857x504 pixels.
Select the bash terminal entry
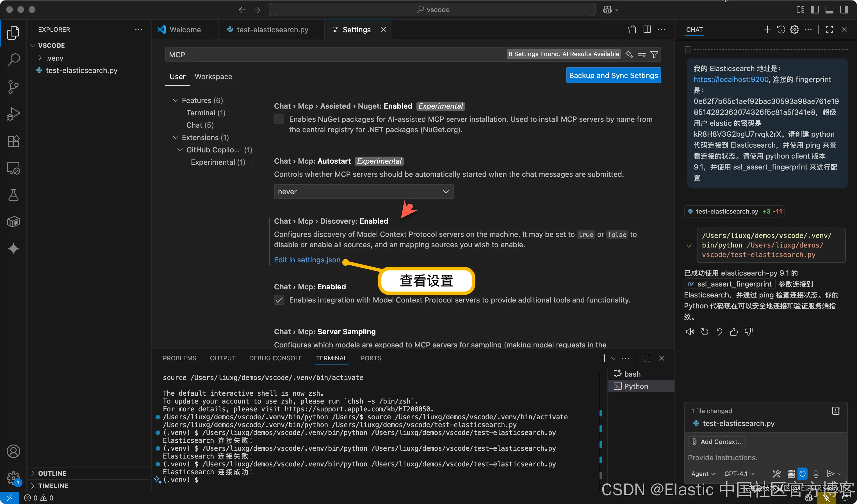coord(641,374)
